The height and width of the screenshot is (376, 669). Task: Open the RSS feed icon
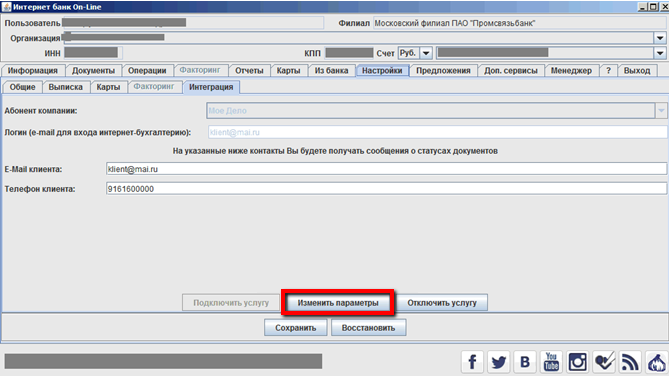(x=630, y=362)
